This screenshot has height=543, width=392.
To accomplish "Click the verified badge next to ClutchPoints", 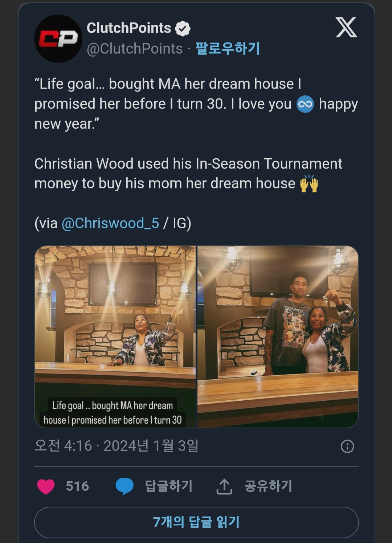I will click(x=183, y=29).
